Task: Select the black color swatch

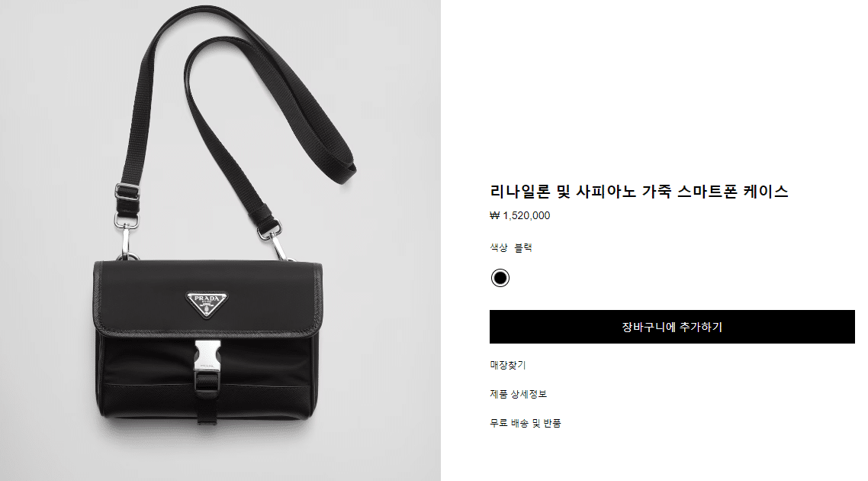Action: click(500, 278)
